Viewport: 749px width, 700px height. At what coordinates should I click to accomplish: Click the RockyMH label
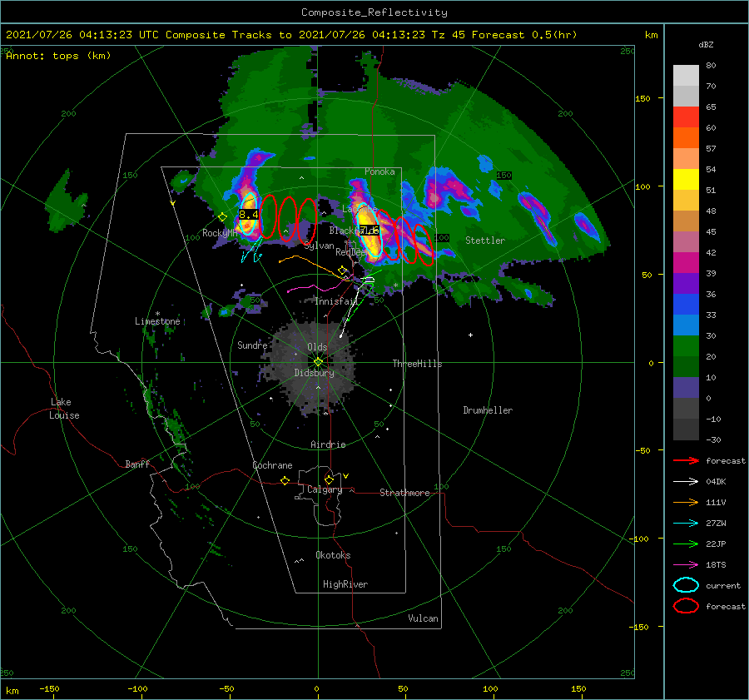[x=219, y=233]
